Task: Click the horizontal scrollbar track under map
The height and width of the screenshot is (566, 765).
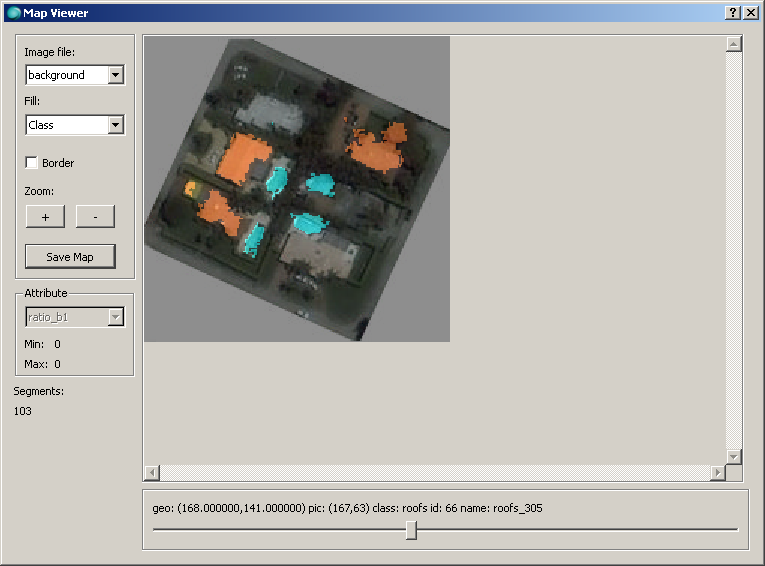Action: 435,472
